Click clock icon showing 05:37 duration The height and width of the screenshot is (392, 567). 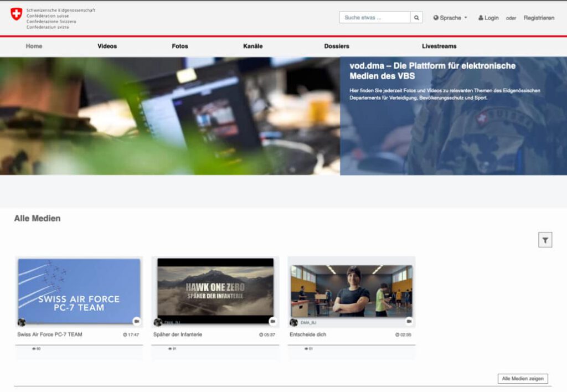[261, 334]
